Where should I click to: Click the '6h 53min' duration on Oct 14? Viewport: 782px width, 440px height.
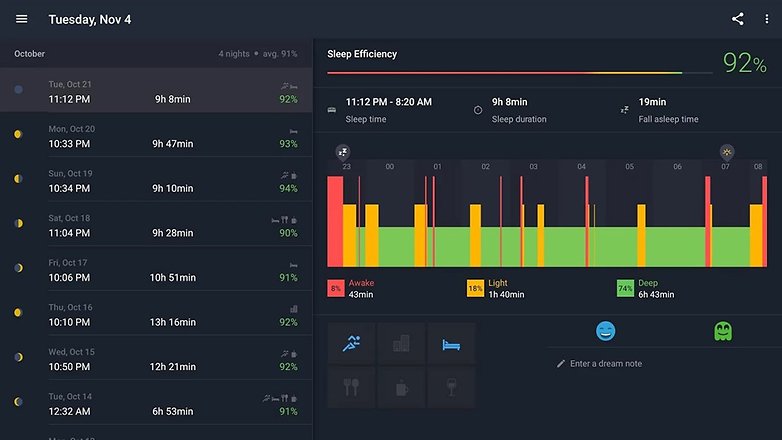[173, 412]
